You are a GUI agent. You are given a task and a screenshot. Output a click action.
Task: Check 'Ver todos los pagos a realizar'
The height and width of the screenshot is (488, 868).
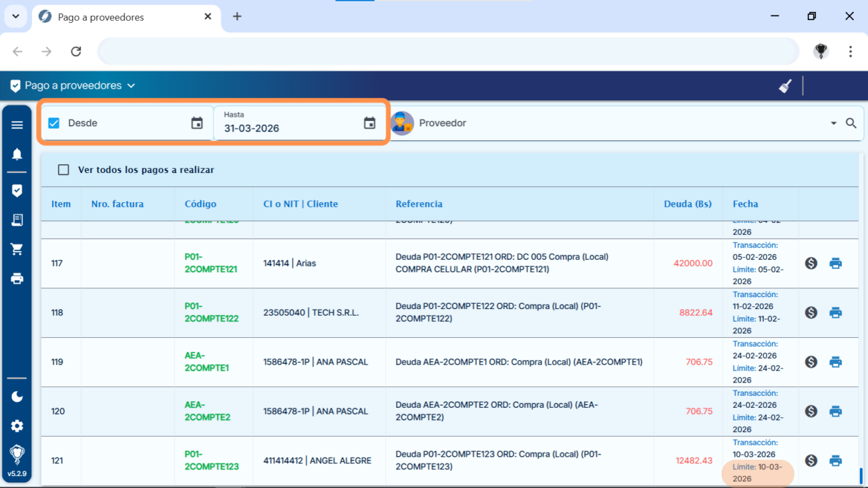[63, 170]
